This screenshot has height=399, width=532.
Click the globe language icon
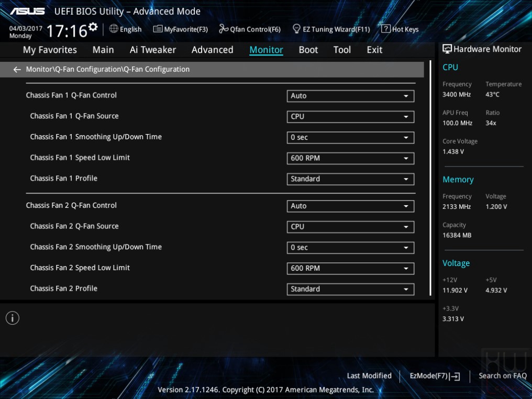[x=114, y=29]
